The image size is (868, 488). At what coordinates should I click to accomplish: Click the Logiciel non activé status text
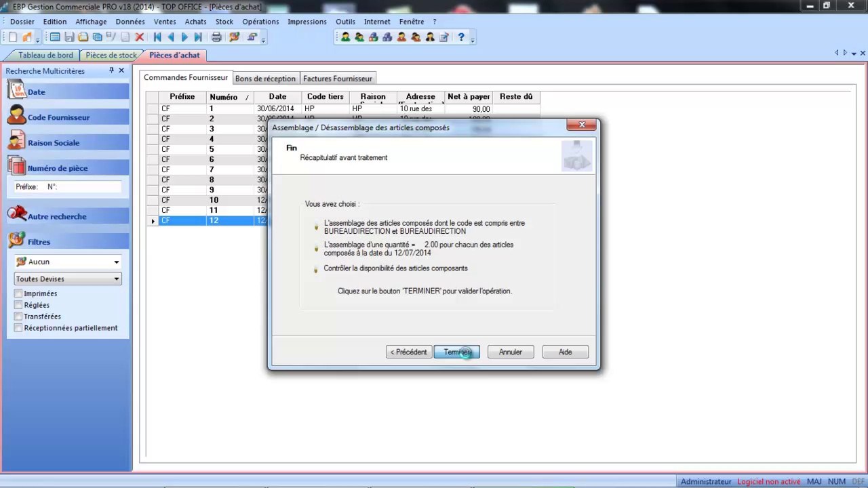(x=769, y=481)
